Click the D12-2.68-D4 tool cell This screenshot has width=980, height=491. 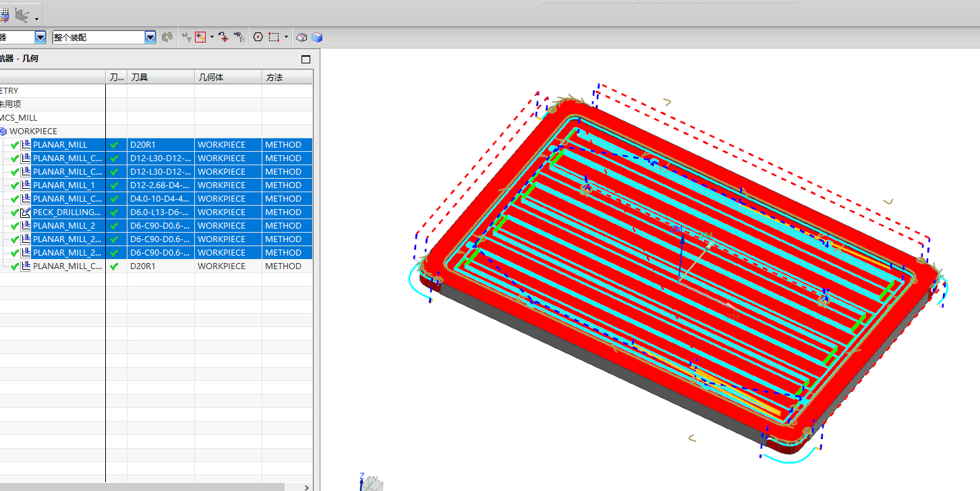161,185
